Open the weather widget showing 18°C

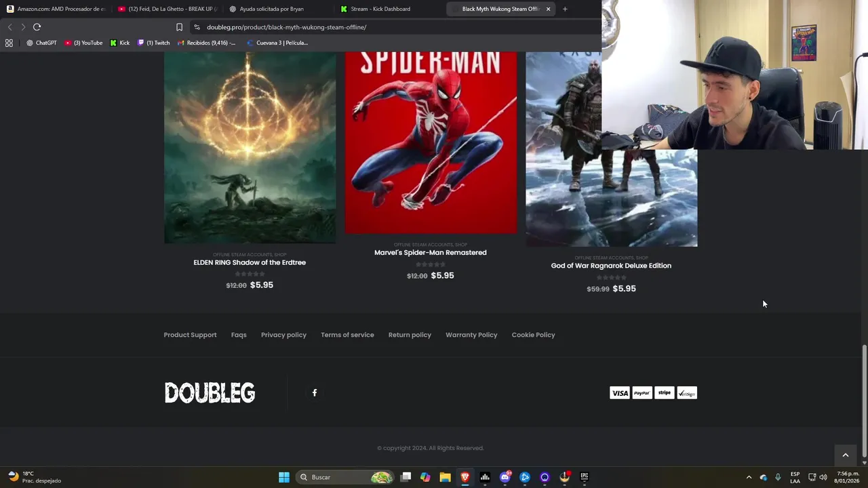coord(35,477)
